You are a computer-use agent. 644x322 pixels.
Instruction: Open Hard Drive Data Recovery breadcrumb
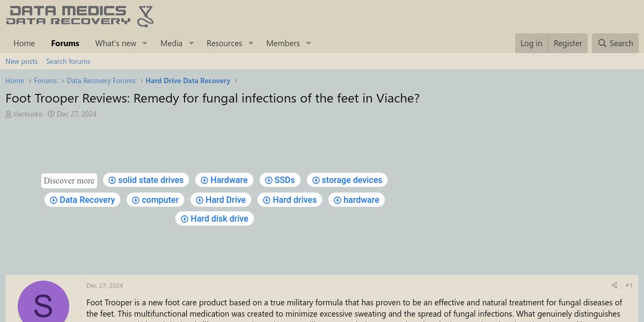click(x=188, y=80)
